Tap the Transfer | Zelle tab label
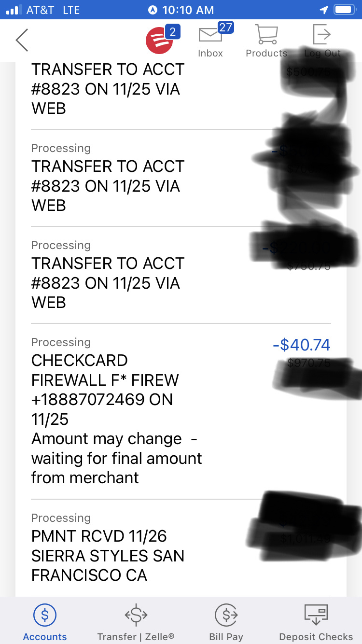 coord(136,637)
